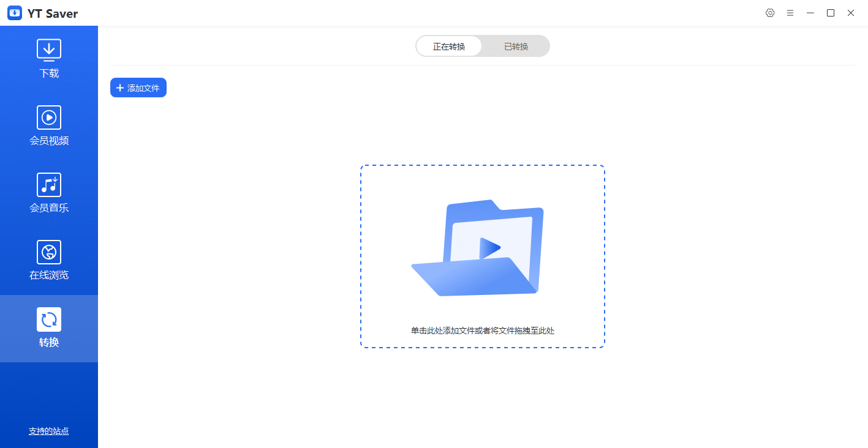The width and height of the screenshot is (868, 448).
Task: Select the 会员视频 play icon in sidebar
Action: tap(49, 118)
